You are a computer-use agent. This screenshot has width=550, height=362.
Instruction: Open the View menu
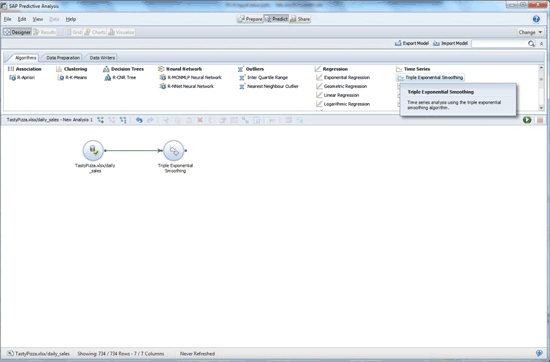tap(38, 19)
